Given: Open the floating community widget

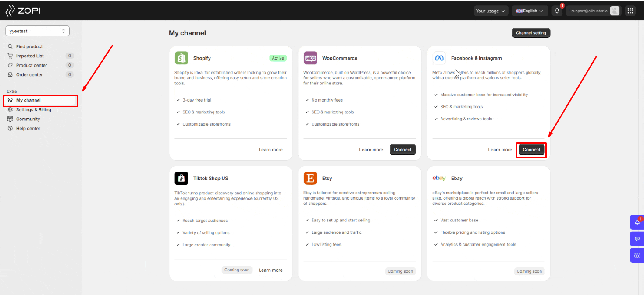Looking at the screenshot, I should 637,255.
